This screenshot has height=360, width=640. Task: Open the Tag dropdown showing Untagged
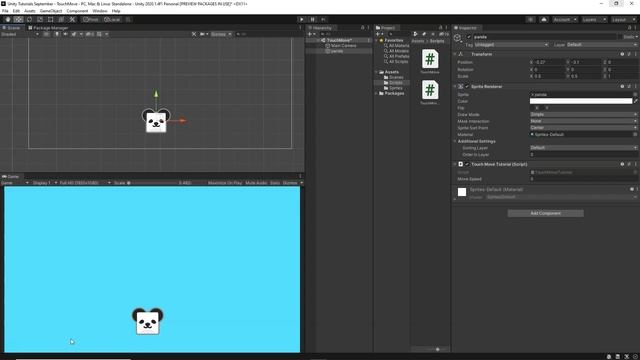[x=511, y=45]
